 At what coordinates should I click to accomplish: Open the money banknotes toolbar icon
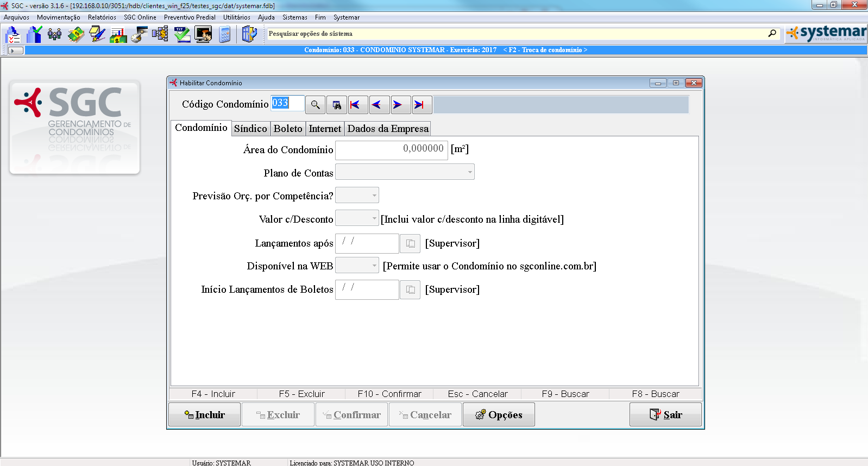point(76,35)
